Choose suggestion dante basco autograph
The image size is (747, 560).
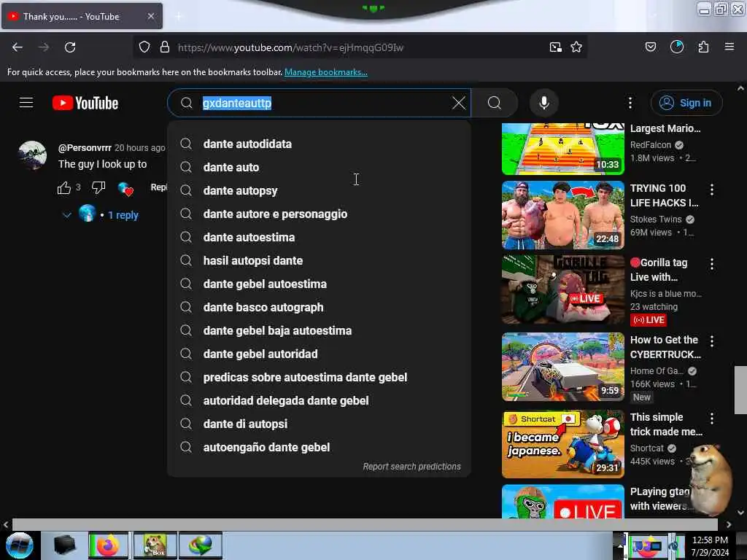tap(319, 307)
